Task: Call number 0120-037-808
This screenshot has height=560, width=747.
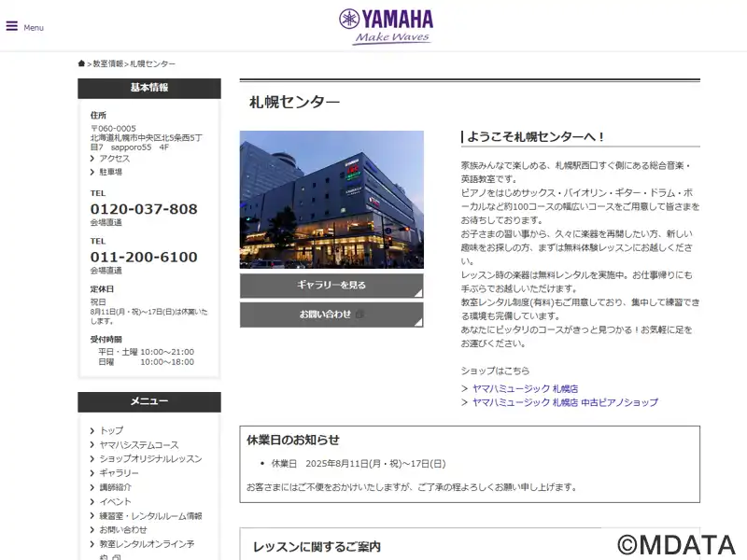Action: point(144,209)
